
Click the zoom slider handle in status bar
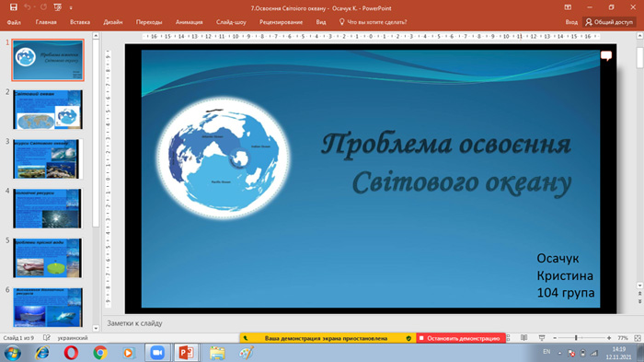click(576, 338)
